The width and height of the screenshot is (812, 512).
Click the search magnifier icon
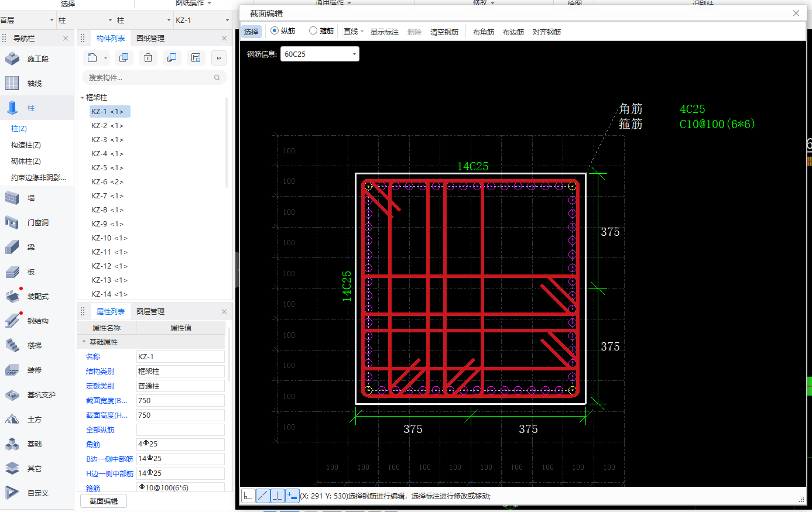point(217,77)
